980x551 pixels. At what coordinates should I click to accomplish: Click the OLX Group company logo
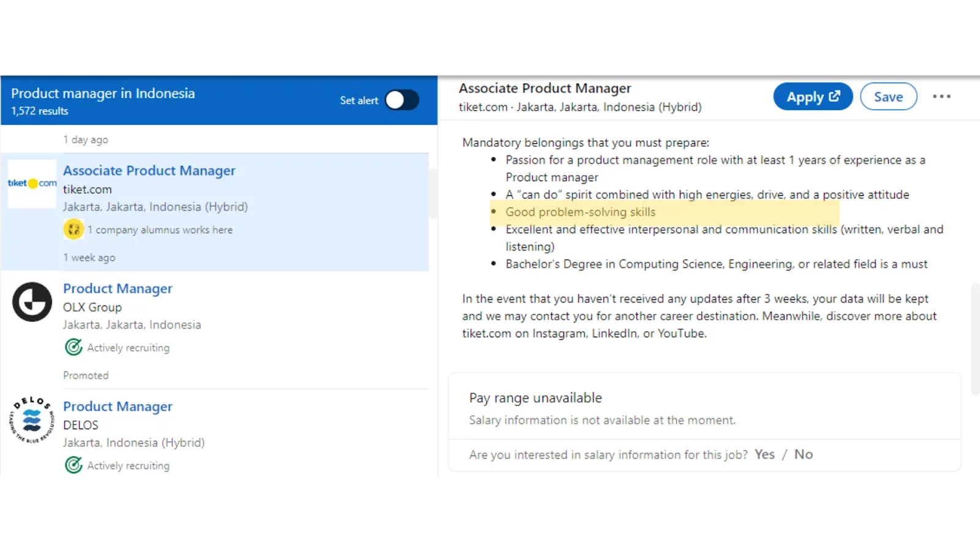32,302
